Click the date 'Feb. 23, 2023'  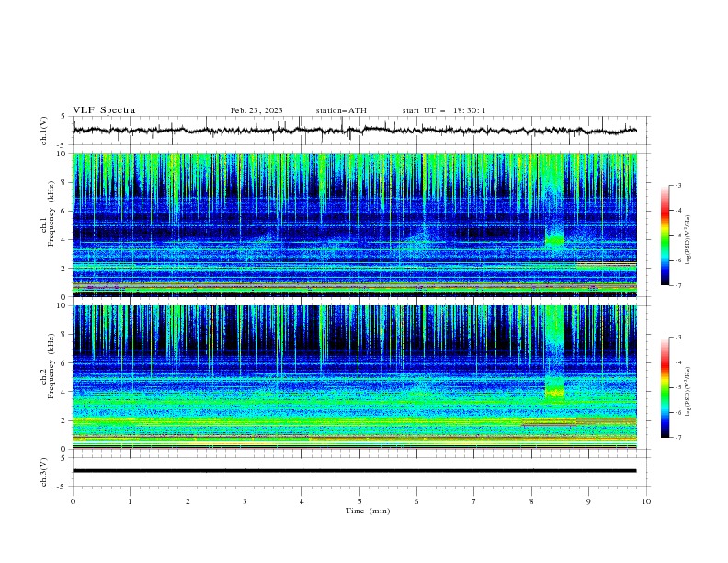(256, 110)
